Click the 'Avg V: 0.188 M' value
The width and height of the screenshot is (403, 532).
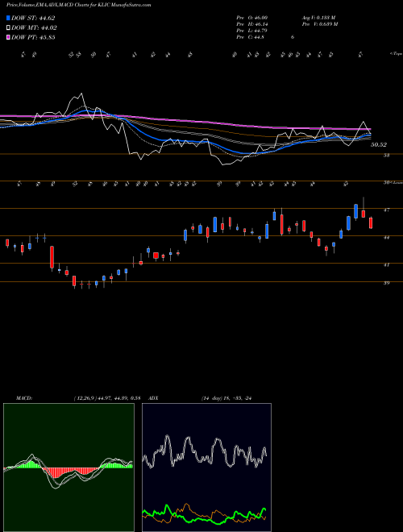(318, 18)
